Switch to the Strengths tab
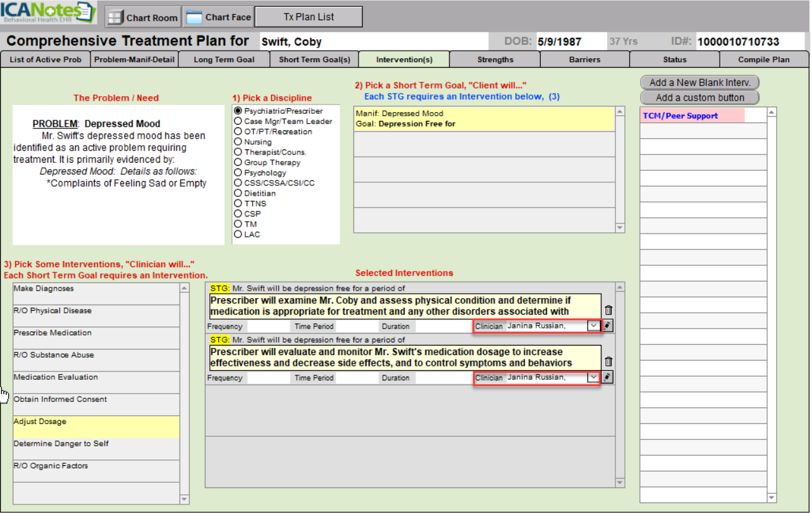 [x=495, y=60]
